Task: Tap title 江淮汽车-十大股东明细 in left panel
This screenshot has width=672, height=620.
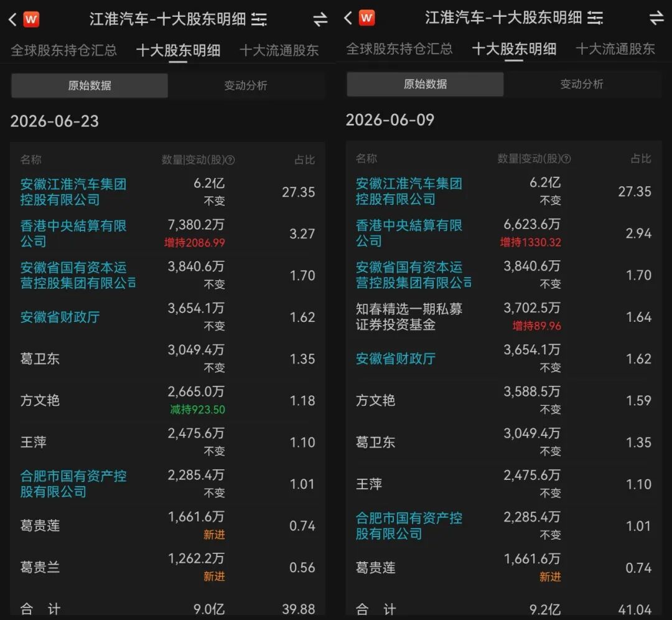Action: (x=167, y=19)
